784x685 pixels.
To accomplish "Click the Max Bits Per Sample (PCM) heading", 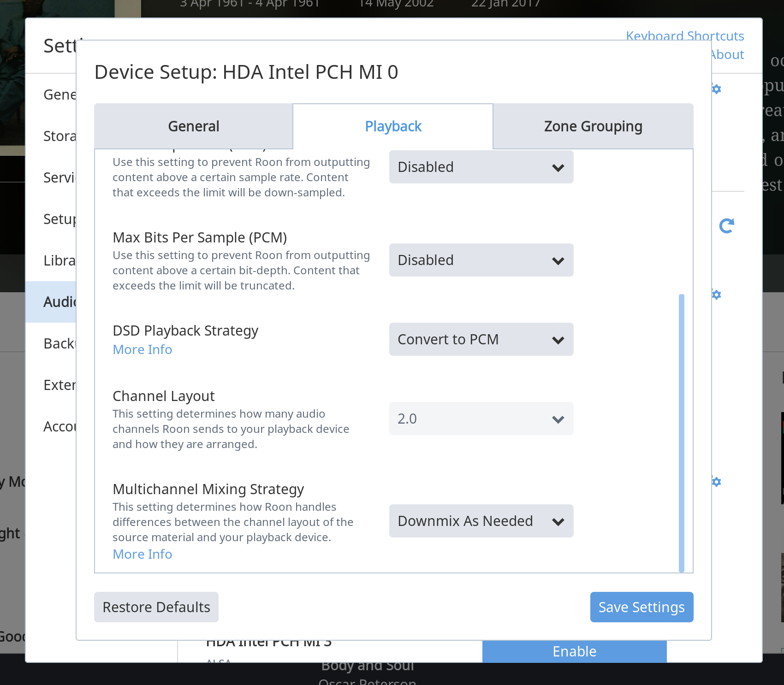I will [200, 237].
